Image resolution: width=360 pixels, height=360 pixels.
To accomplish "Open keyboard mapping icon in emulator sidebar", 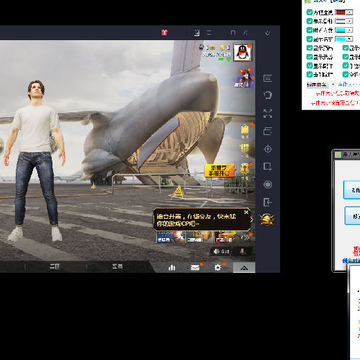I will pos(267,78).
